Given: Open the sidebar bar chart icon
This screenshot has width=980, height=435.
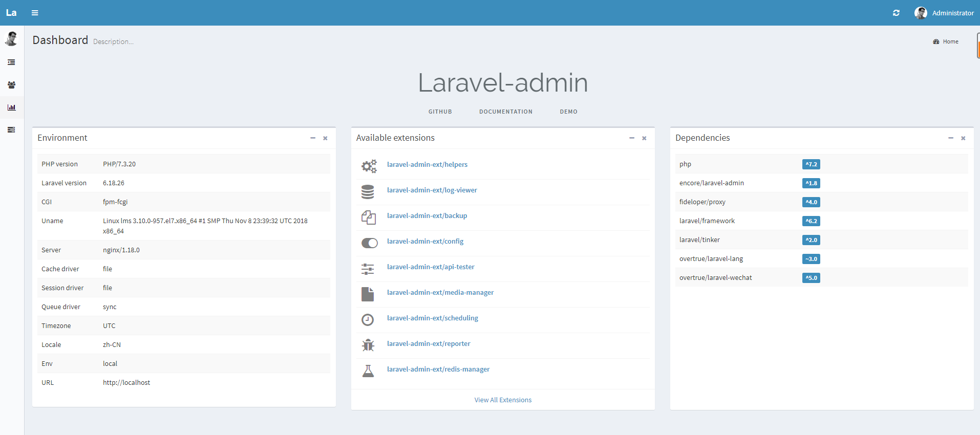Looking at the screenshot, I should coord(11,107).
